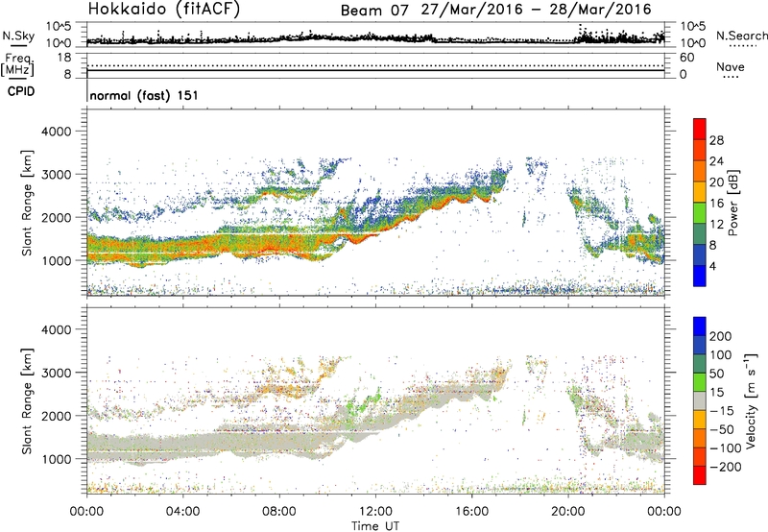Click the '16:00' time axis label

471,512
